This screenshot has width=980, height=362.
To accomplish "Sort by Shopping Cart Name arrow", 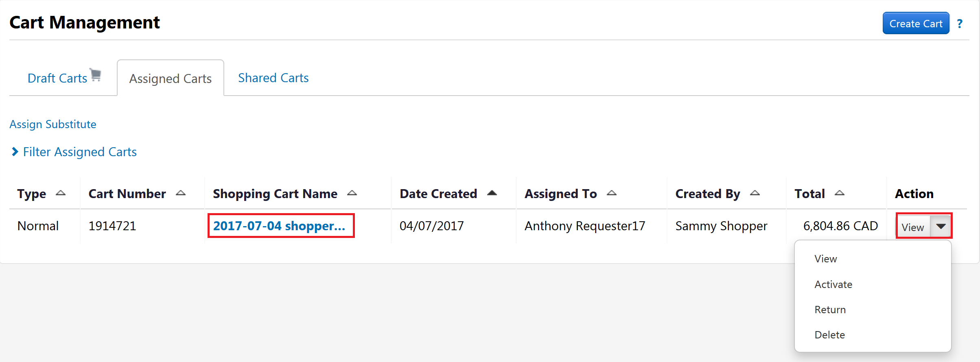I will click(x=352, y=193).
